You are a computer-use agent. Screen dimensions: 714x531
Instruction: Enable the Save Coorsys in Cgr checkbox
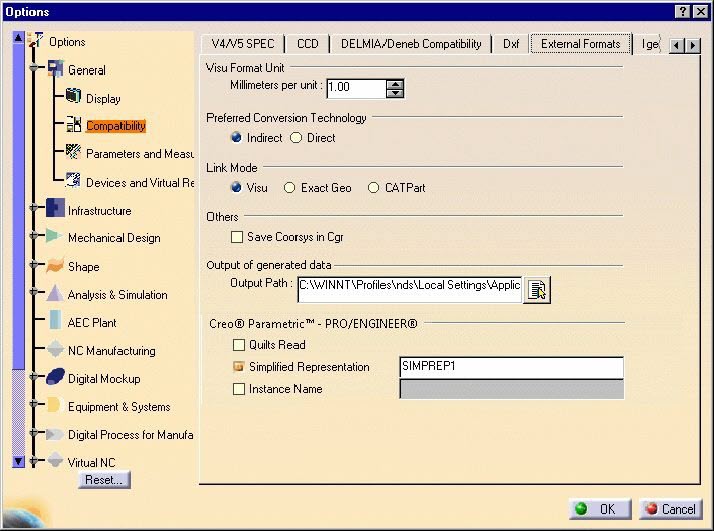coord(238,237)
